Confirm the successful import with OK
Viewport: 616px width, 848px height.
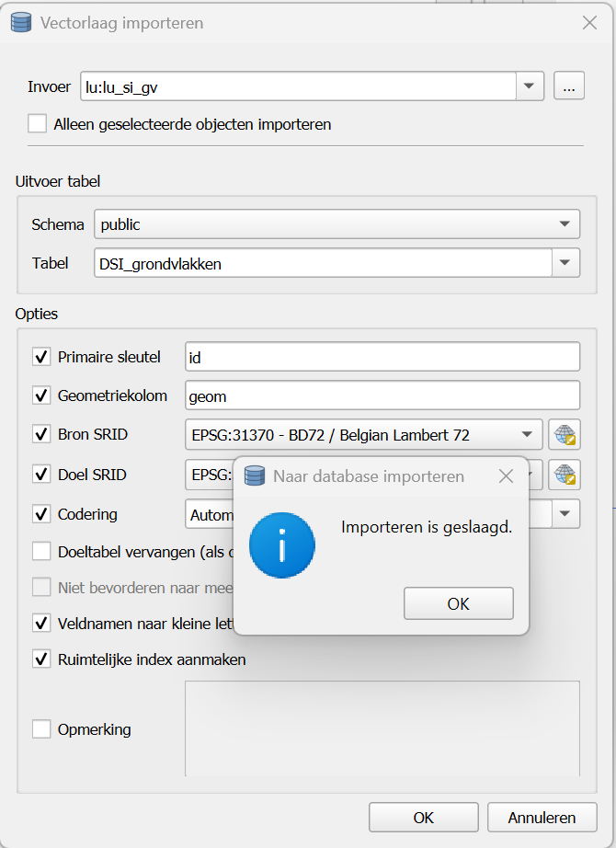click(458, 602)
